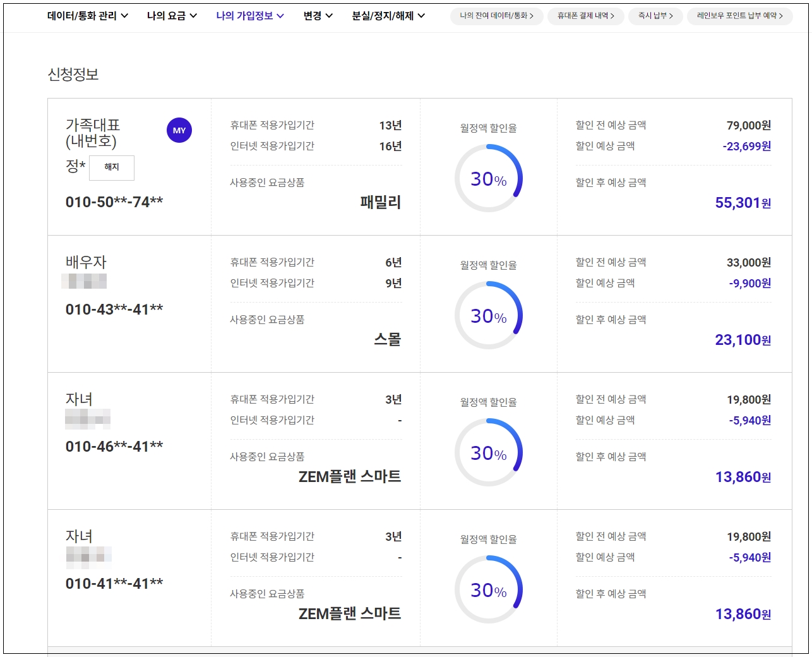Screen dimensions: 812x657
Task: Select the phone number 010-50**-74**
Action: 114,202
